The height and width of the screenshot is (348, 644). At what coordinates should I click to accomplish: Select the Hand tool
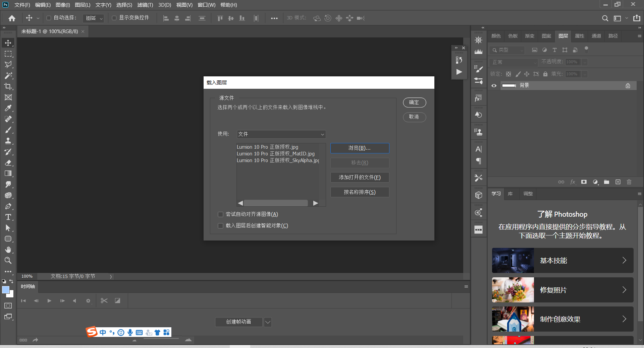8,250
